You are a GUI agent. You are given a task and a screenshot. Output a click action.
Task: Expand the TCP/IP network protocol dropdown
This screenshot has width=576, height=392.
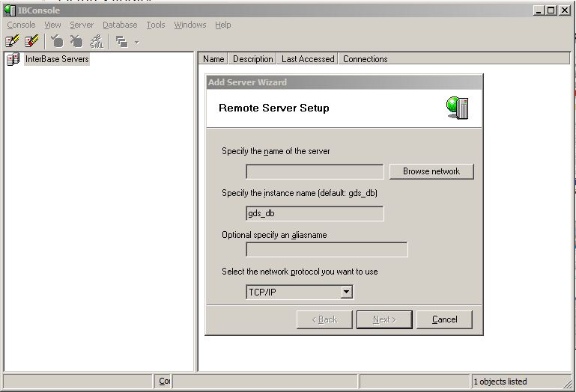coord(346,293)
